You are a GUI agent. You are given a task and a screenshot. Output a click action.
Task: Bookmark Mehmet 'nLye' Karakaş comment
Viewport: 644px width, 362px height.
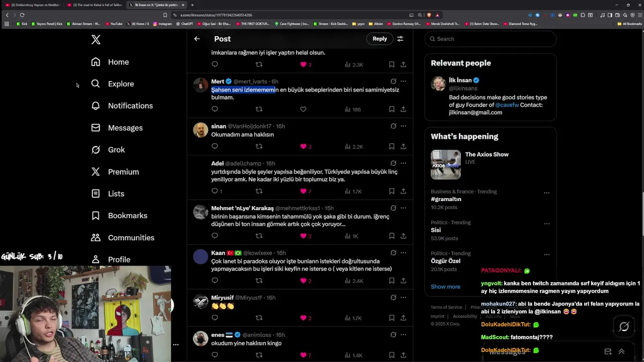391,236
